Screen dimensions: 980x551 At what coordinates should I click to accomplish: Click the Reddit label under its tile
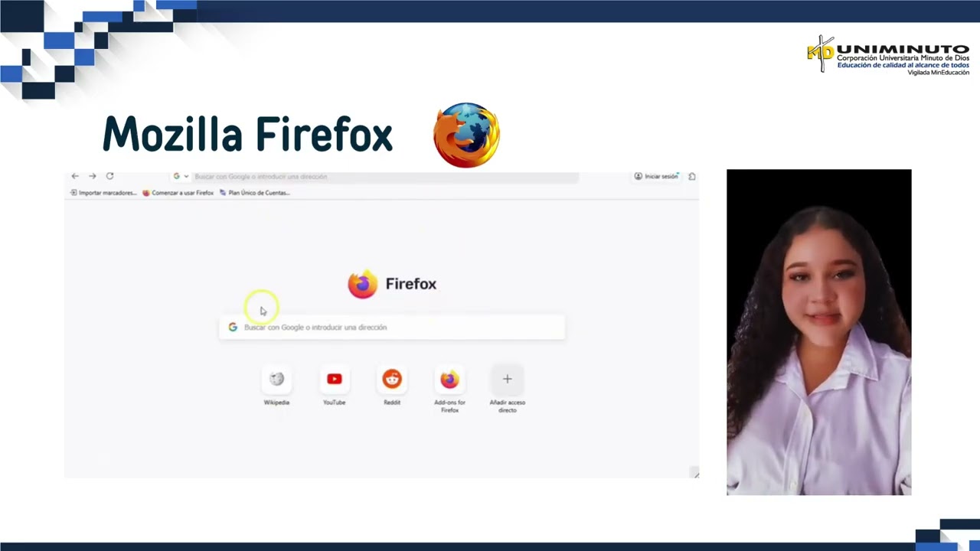click(392, 403)
